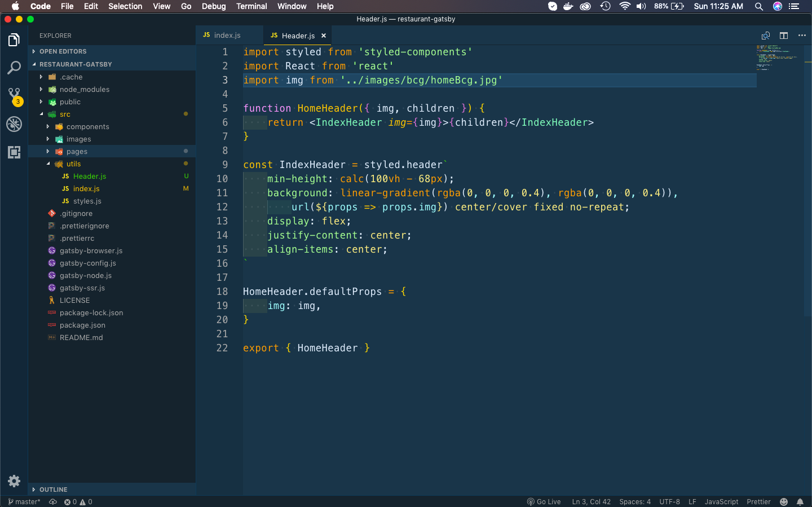The image size is (812, 507).
Task: Open the Terminal menu
Action: 251,6
